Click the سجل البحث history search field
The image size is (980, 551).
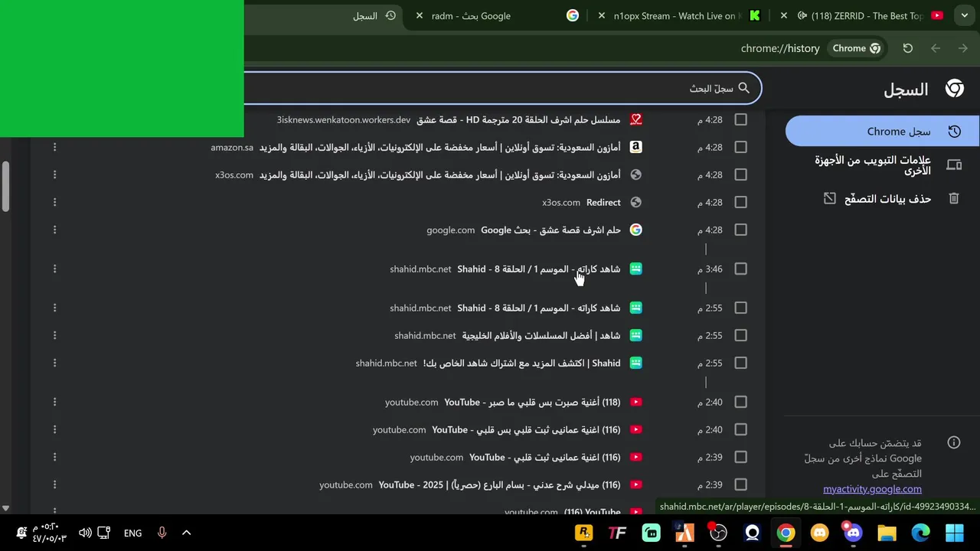point(503,88)
